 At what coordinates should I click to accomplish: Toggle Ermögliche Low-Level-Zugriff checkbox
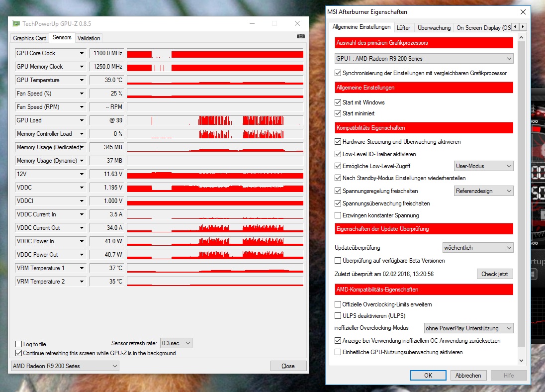[x=338, y=166]
